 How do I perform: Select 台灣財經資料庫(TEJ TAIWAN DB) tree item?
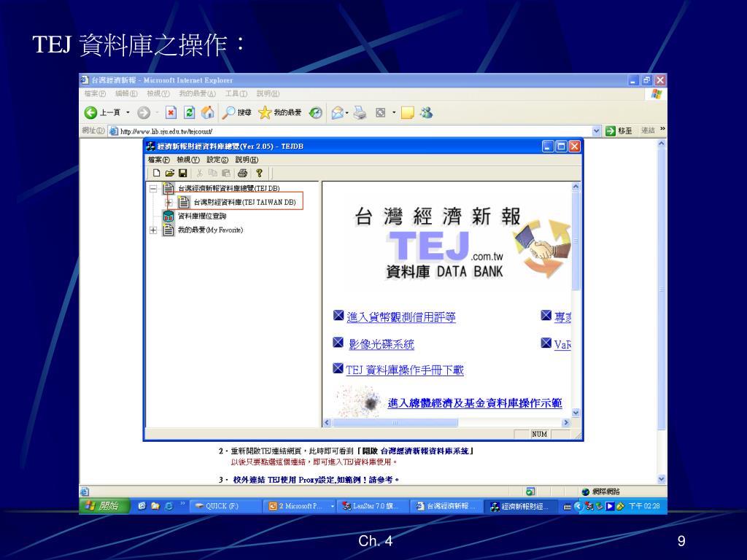tap(244, 203)
